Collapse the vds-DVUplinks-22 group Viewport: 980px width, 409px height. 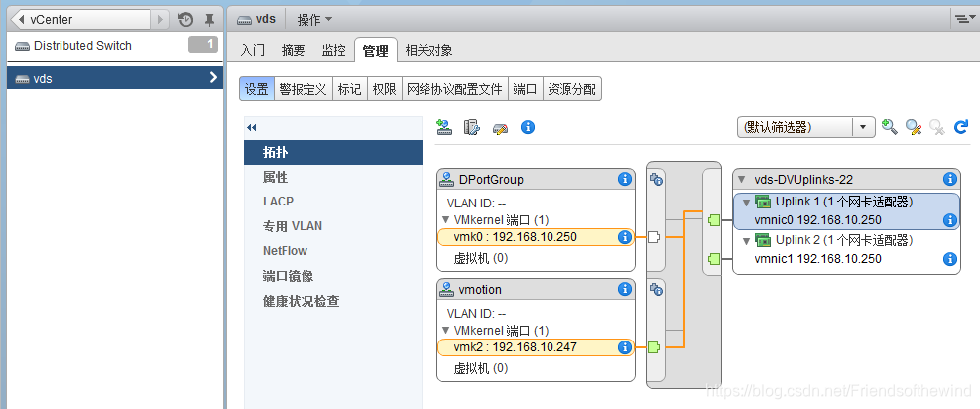(742, 180)
